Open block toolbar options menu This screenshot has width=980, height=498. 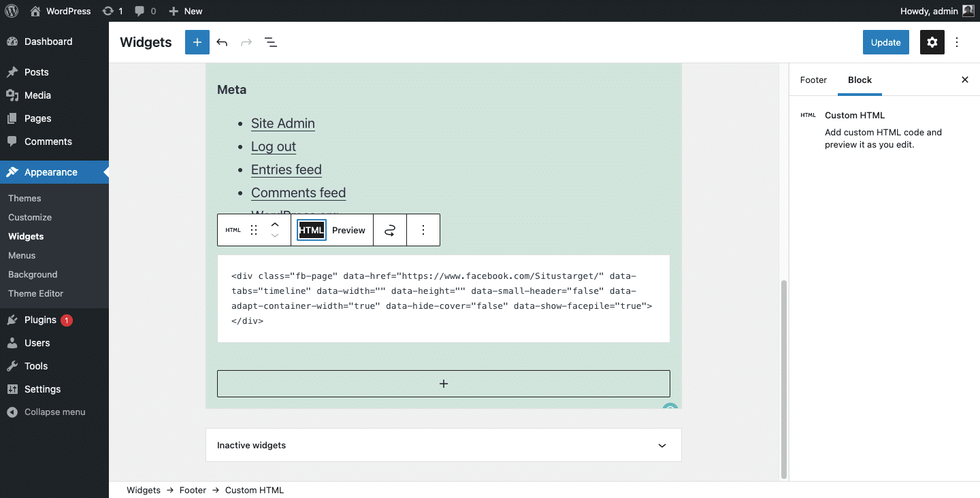click(x=423, y=230)
